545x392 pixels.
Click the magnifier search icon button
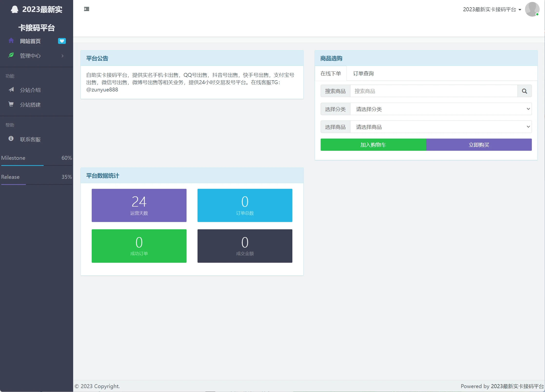pos(524,91)
